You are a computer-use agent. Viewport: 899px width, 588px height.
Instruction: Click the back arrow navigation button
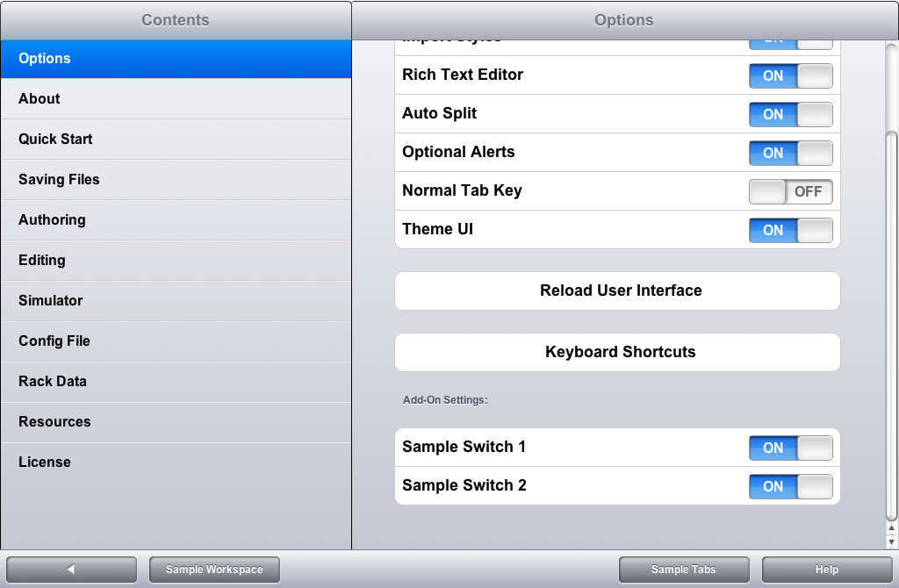coord(71,569)
